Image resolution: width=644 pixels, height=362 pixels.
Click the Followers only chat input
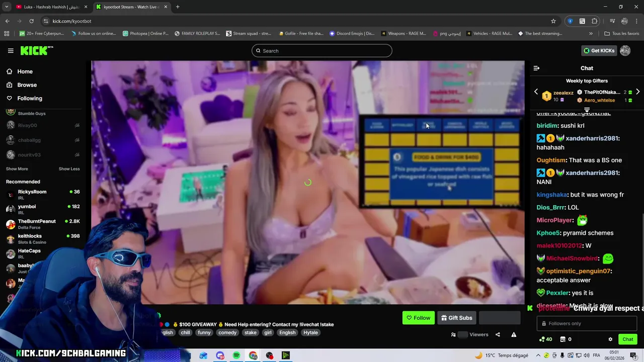pos(587,323)
